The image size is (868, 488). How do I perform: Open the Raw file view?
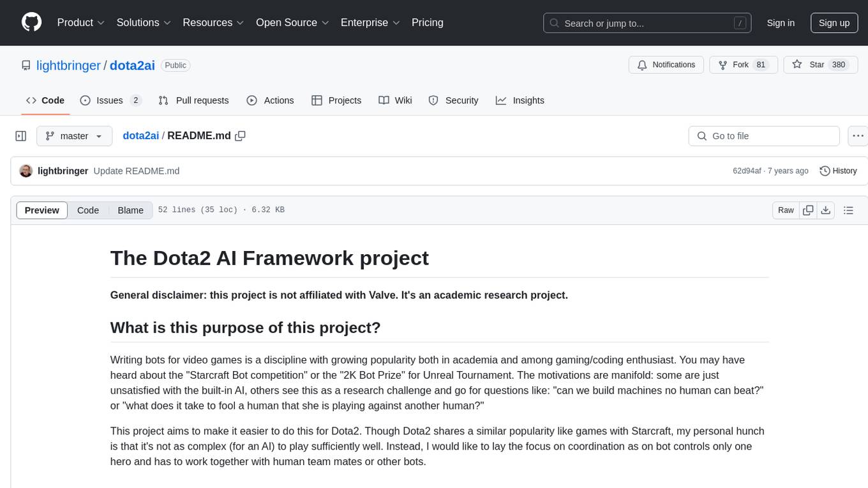(x=786, y=210)
